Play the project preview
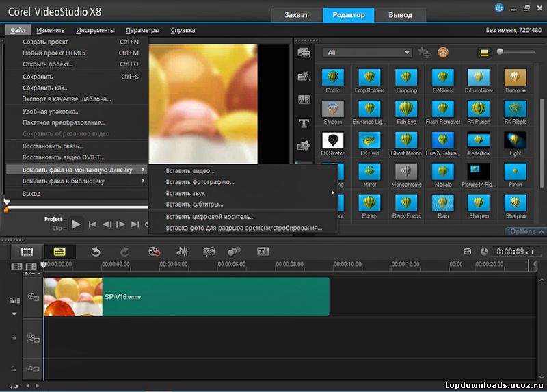 click(x=76, y=224)
